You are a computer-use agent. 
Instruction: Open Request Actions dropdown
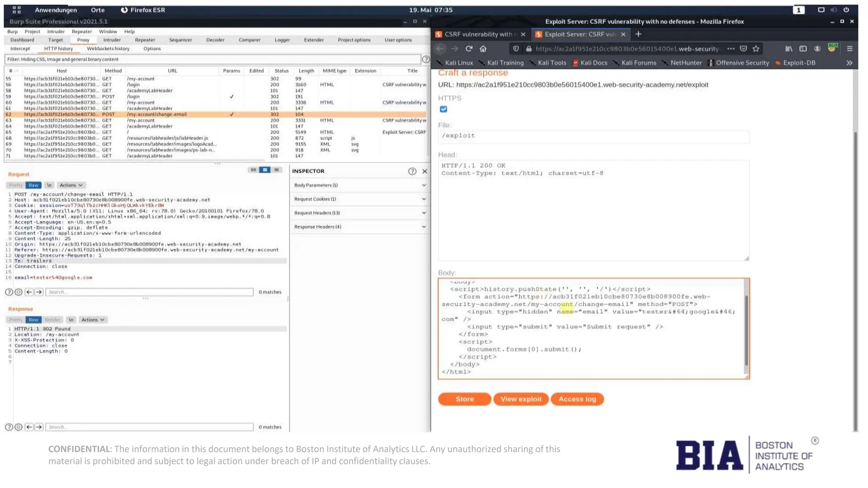pyautogui.click(x=71, y=185)
